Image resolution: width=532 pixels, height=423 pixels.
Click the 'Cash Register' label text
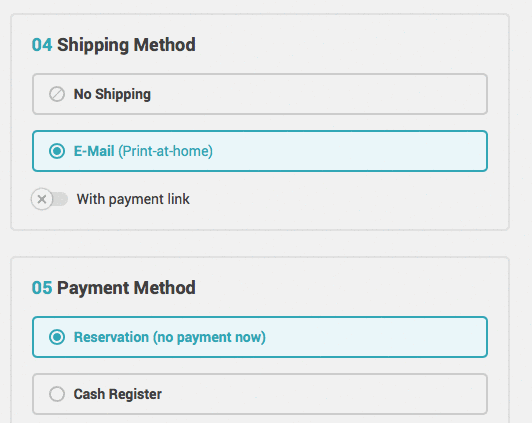(118, 394)
